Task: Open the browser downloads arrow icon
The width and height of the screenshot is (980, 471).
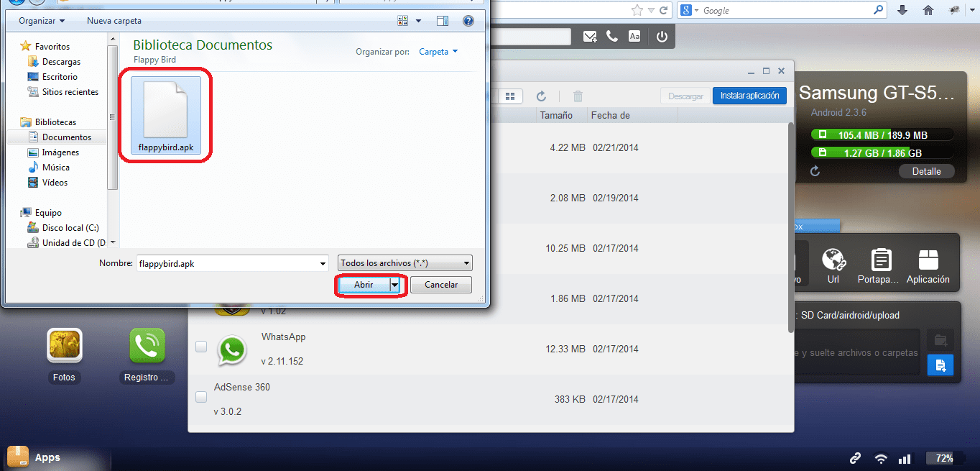Action: tap(902, 10)
